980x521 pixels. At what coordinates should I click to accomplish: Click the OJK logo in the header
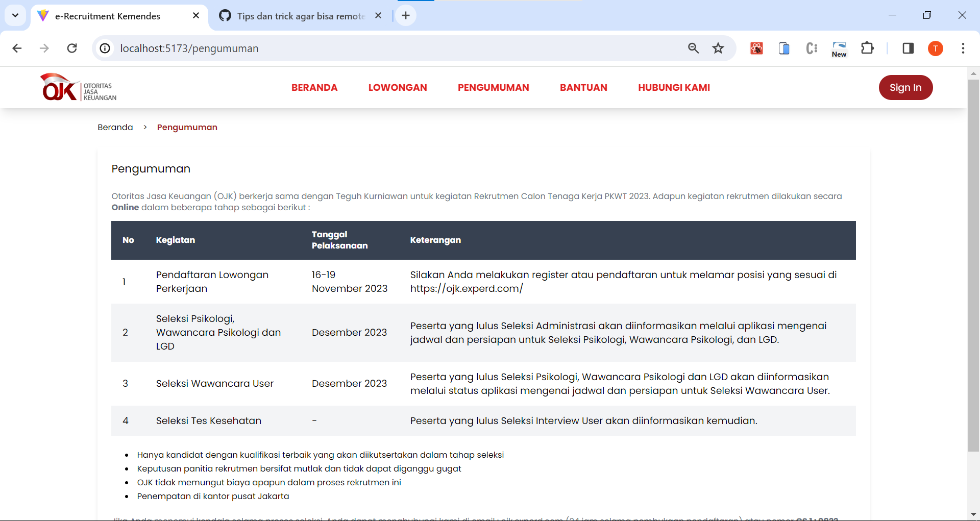79,87
